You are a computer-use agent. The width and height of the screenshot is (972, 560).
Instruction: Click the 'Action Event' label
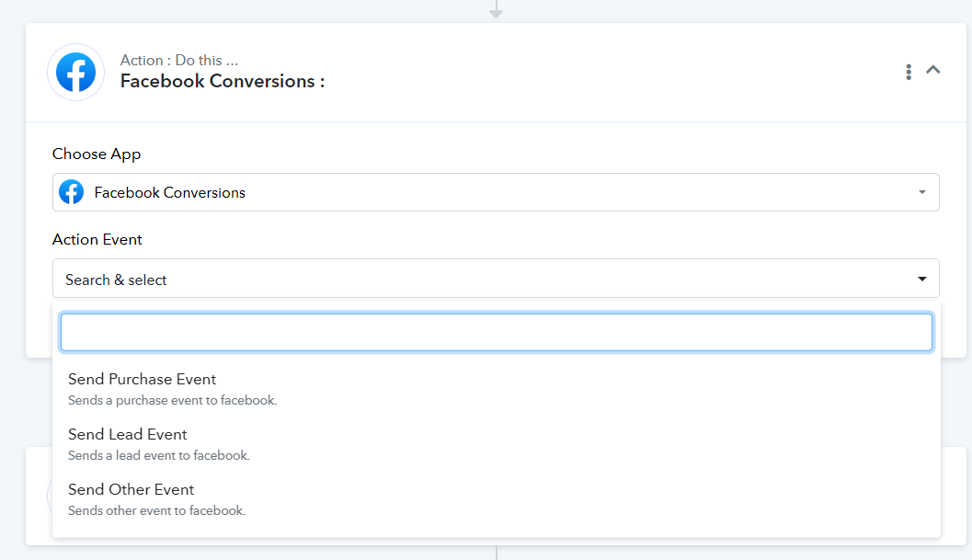coord(97,239)
